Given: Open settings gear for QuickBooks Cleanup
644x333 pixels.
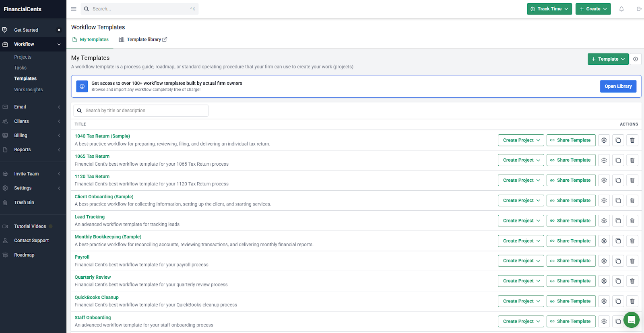Looking at the screenshot, I should 604,301.
